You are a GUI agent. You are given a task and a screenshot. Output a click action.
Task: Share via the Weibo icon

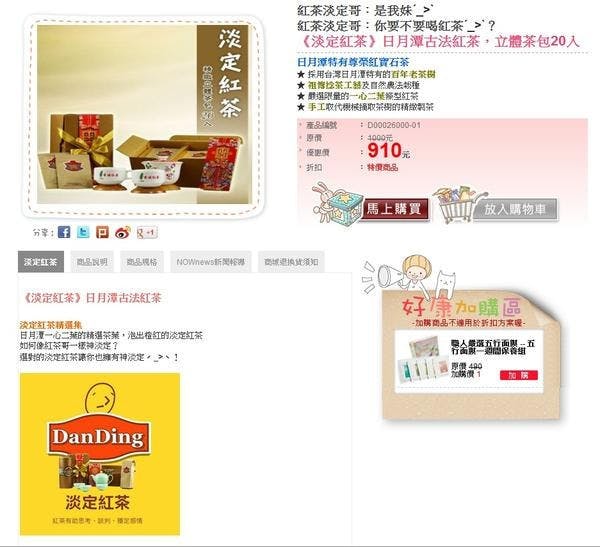(122, 232)
